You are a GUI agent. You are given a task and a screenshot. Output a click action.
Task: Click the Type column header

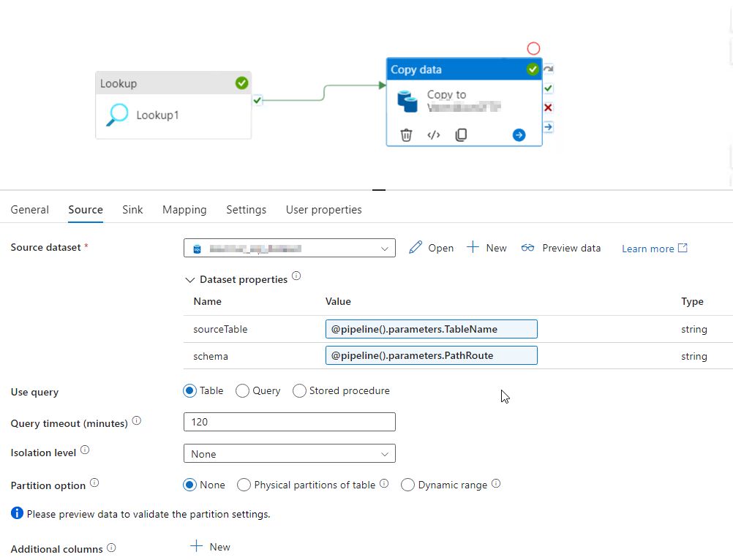point(692,302)
